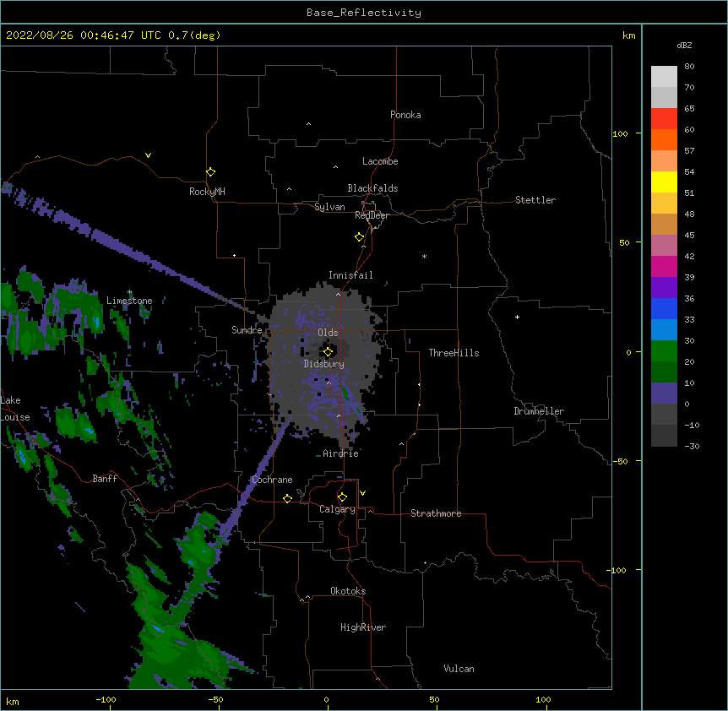Click the Vulcan town label
The height and width of the screenshot is (711, 728).
point(459,669)
